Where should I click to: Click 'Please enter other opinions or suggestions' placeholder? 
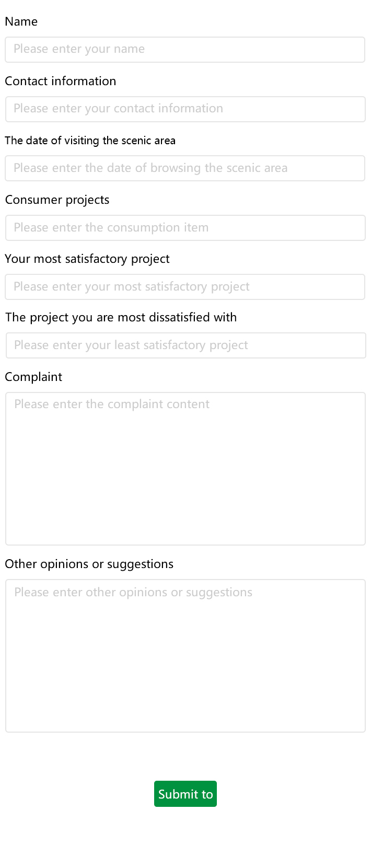(x=133, y=592)
